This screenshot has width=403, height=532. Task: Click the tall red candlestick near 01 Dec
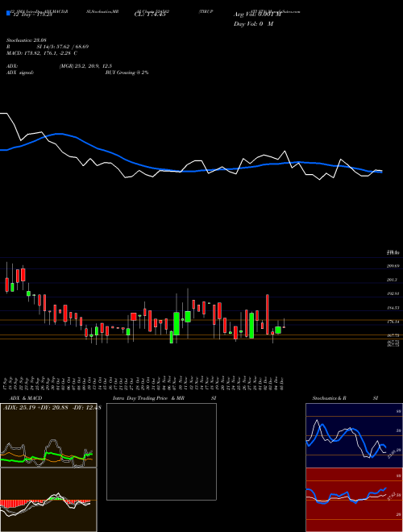pos(268,314)
